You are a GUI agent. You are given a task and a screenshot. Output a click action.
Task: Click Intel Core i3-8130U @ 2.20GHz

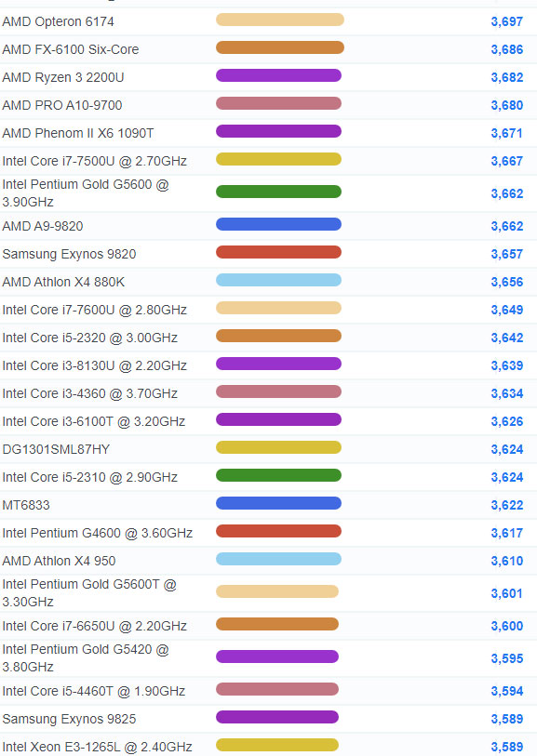95,366
